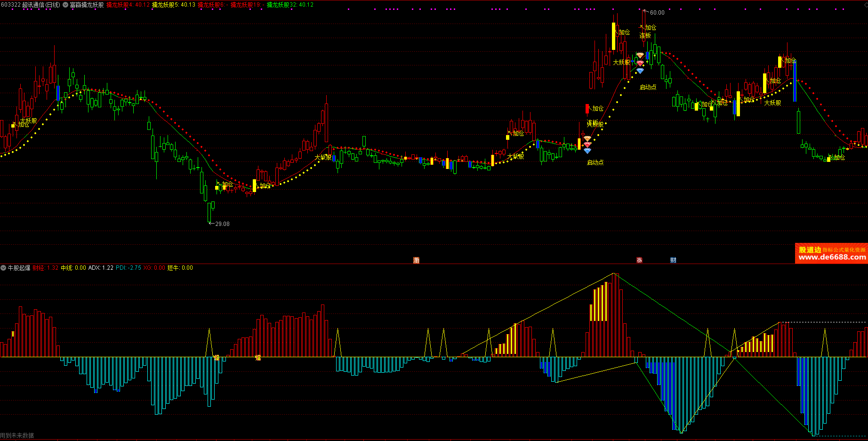Viewport: 868px width, 441px height.
Task: Click the 29.08 low price label
Action: click(222, 224)
